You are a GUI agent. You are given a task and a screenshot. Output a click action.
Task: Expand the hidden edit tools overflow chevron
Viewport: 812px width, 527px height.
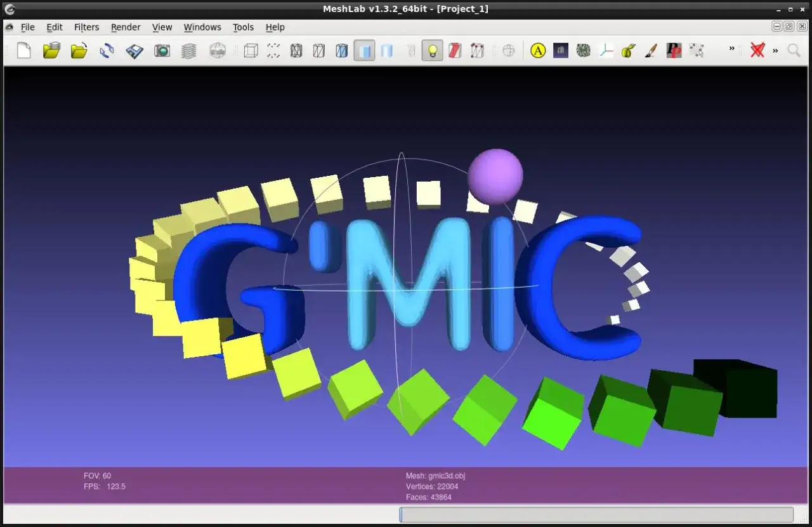tap(731, 49)
